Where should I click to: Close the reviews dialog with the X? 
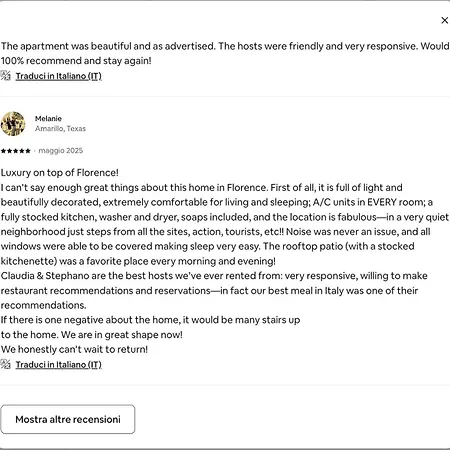coord(444,20)
